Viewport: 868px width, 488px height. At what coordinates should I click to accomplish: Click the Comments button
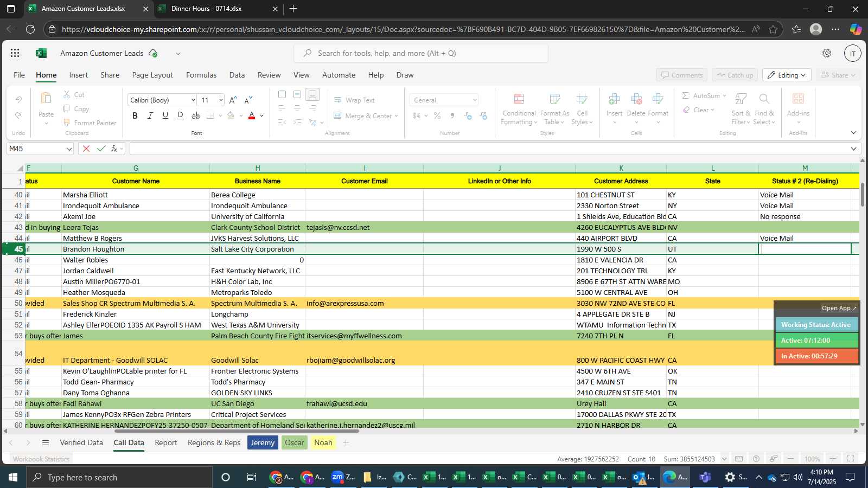[682, 75]
